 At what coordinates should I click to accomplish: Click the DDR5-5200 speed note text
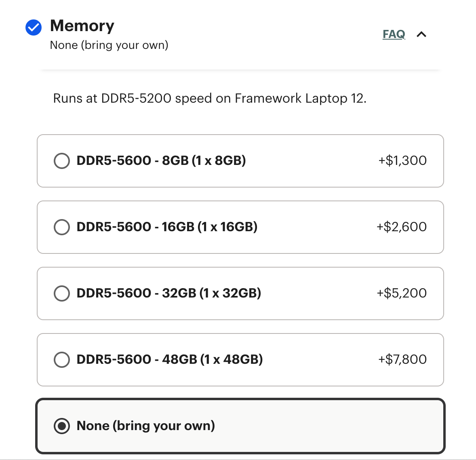[210, 99]
